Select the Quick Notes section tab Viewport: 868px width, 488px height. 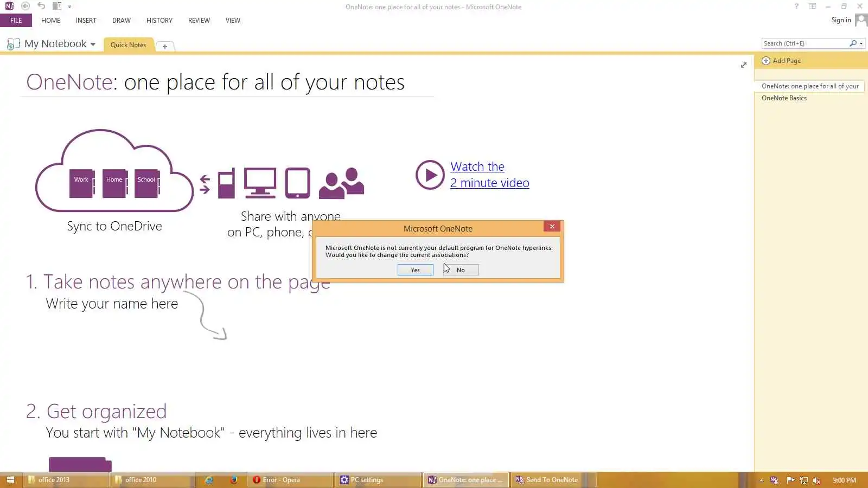129,45
